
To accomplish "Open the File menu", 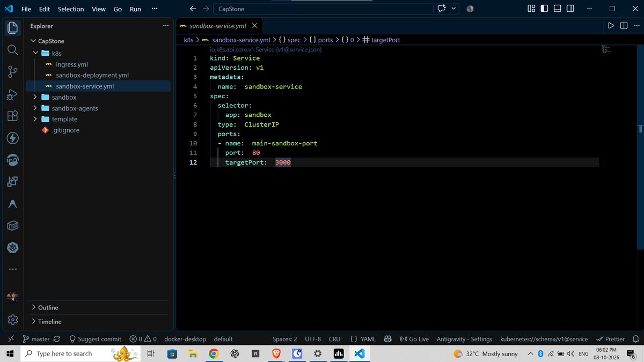I will point(26,9).
